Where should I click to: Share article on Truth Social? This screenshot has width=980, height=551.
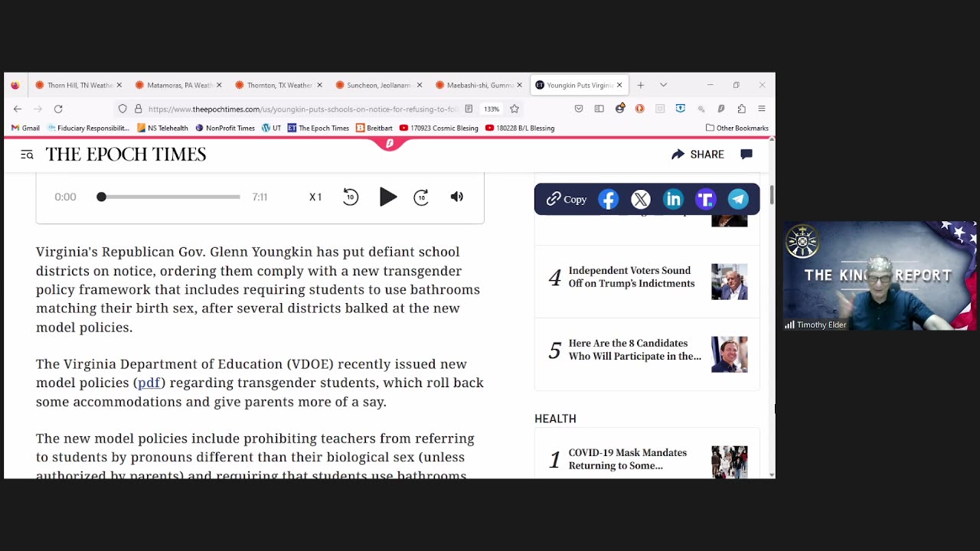[x=705, y=200]
